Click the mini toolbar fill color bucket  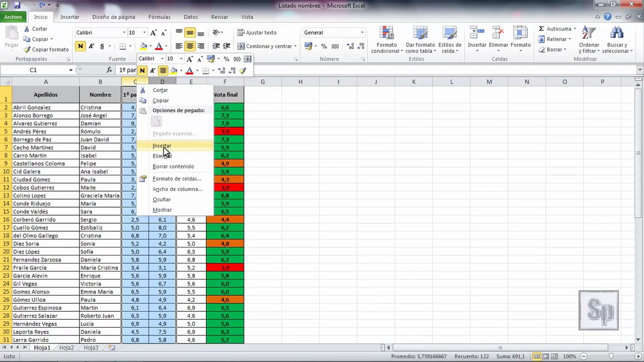coord(174,71)
